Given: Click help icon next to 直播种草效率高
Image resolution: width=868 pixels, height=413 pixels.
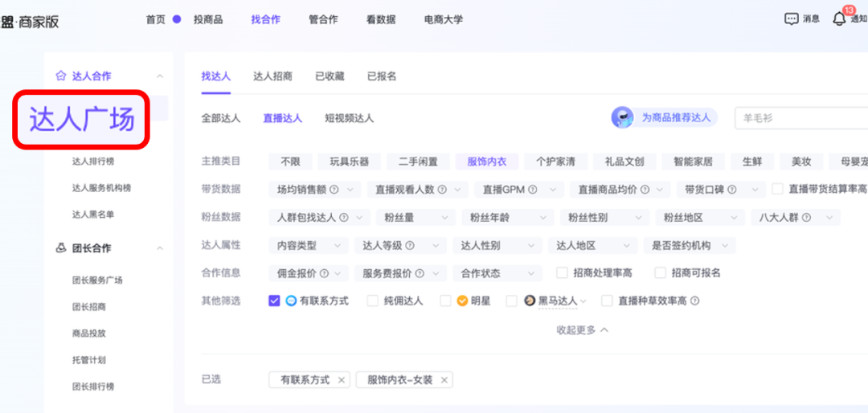Looking at the screenshot, I should click(x=694, y=301).
